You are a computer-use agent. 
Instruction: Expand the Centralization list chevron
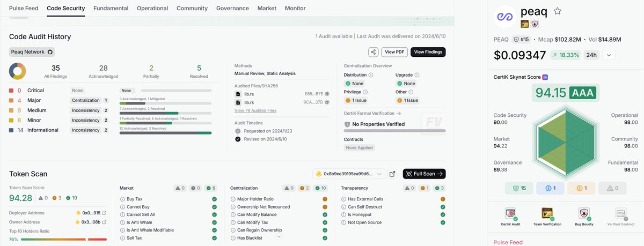point(279,236)
